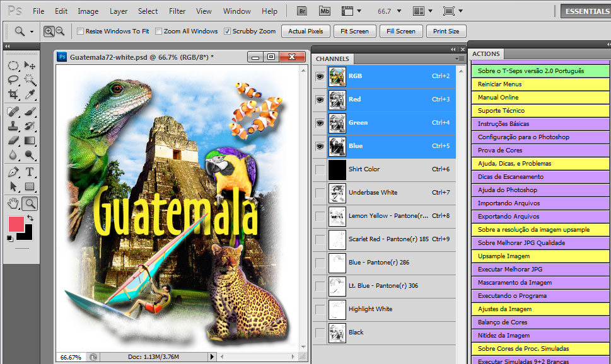Image resolution: width=611 pixels, height=364 pixels.
Task: Select the Pen tool
Action: (x=13, y=172)
